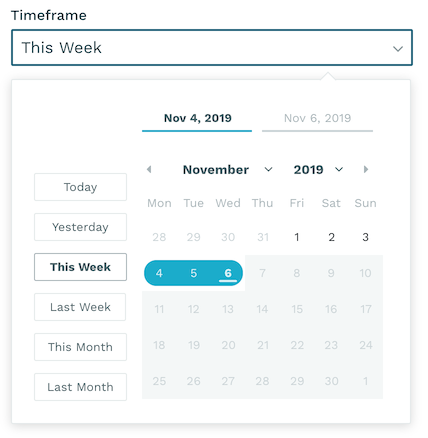Choose the This Week preset
The height and width of the screenshot is (438, 428).
coord(80,267)
